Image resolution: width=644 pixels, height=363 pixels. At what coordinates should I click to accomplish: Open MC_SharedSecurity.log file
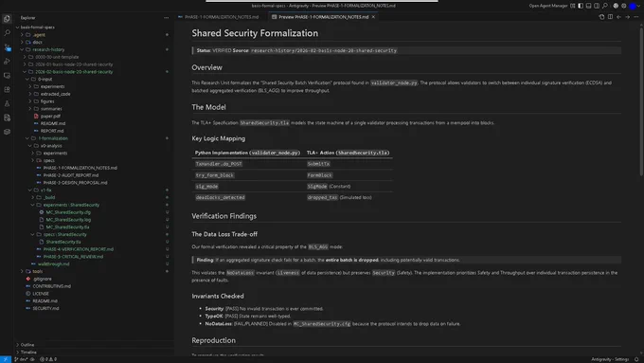click(x=68, y=220)
